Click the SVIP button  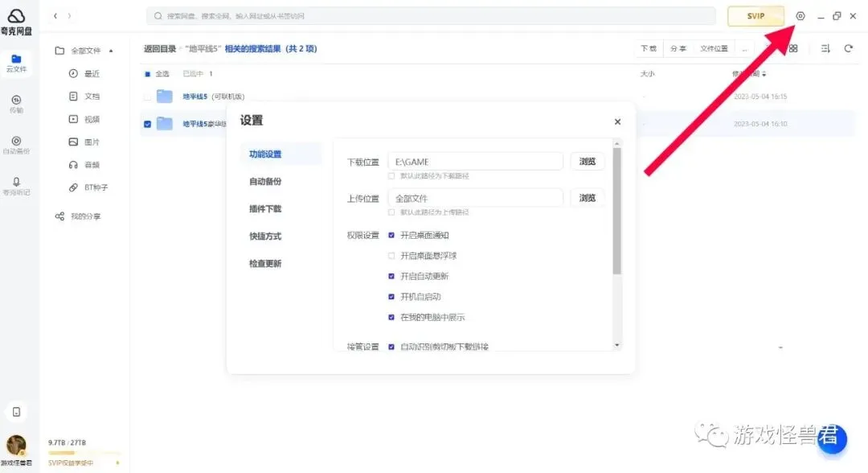[x=755, y=16]
